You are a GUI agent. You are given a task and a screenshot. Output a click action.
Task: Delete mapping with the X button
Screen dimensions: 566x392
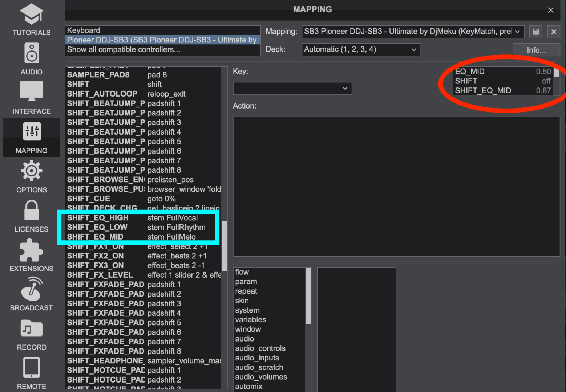[x=553, y=32]
